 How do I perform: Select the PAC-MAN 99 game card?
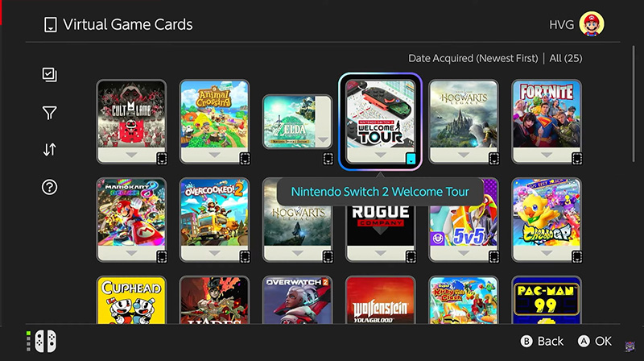tap(547, 300)
